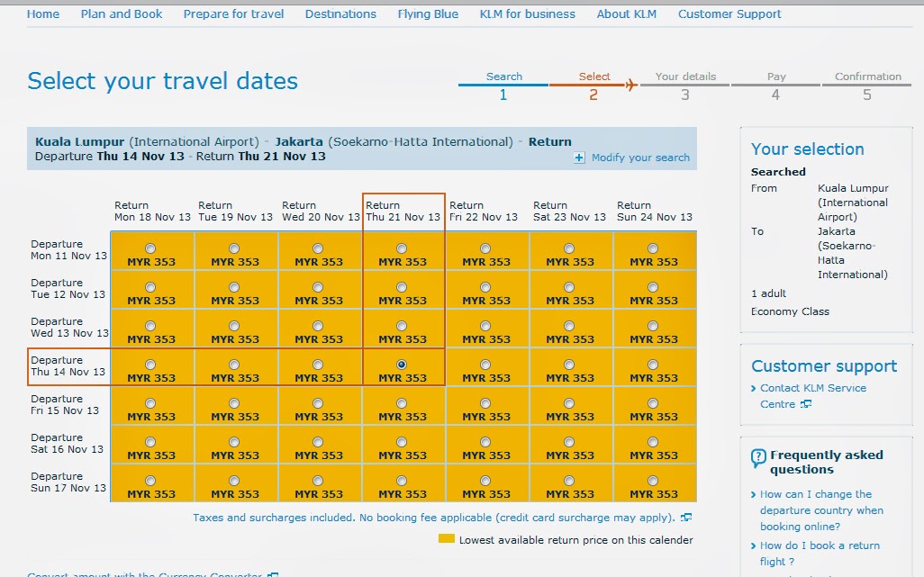Click the Return Sun 24 Nov 13 column header
The image size is (924, 577).
coord(655,212)
